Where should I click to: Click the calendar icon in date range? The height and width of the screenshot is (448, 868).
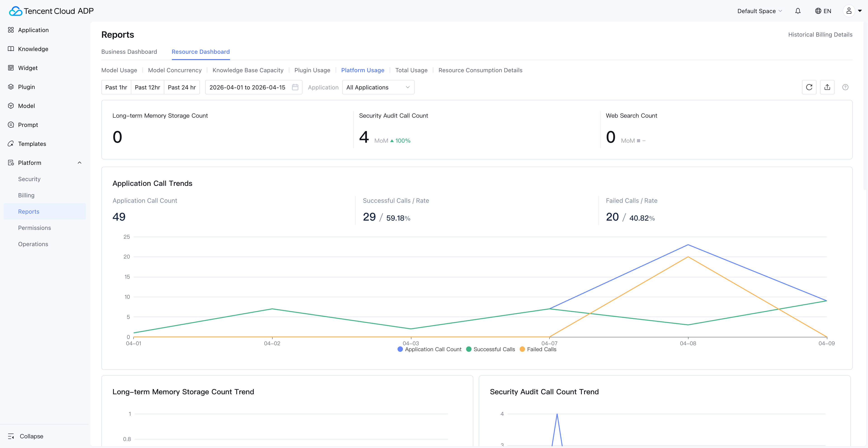(x=295, y=87)
